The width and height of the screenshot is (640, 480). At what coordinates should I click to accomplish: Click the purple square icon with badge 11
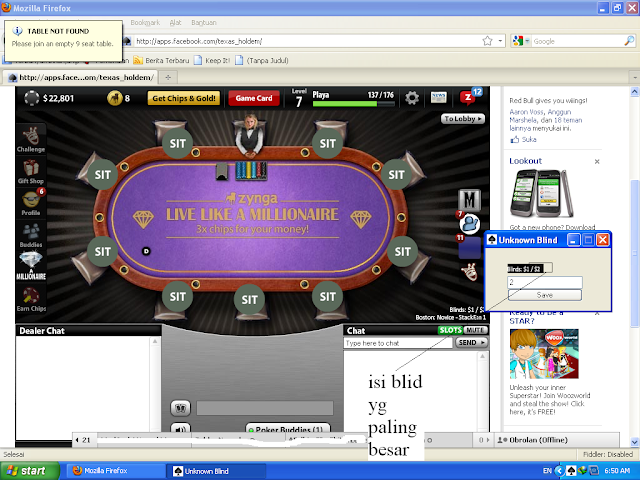469,247
